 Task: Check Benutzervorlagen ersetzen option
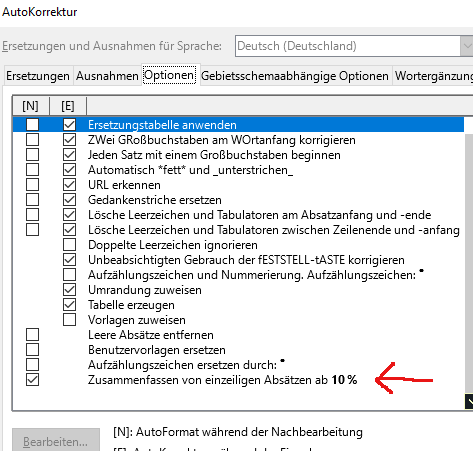[32, 350]
